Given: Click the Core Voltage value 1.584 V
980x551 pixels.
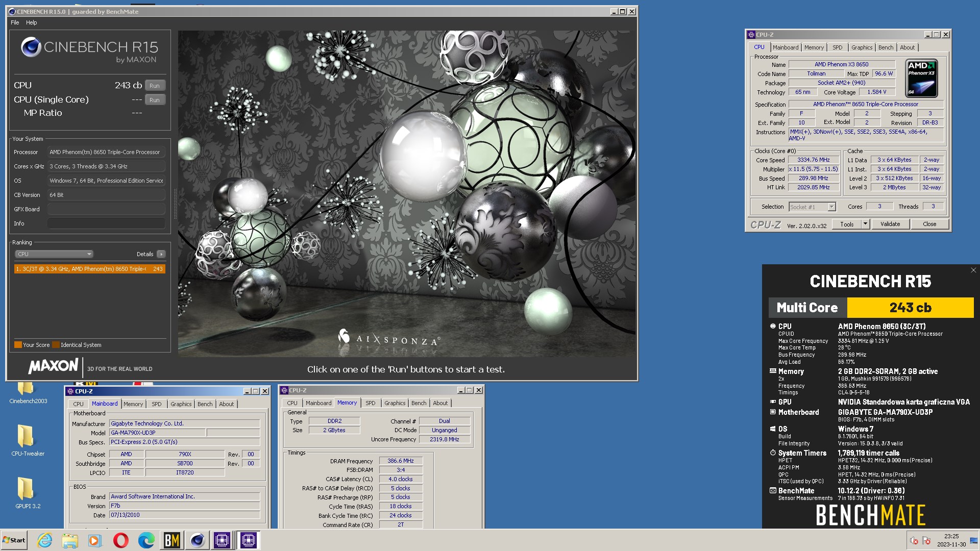Looking at the screenshot, I should [x=877, y=92].
